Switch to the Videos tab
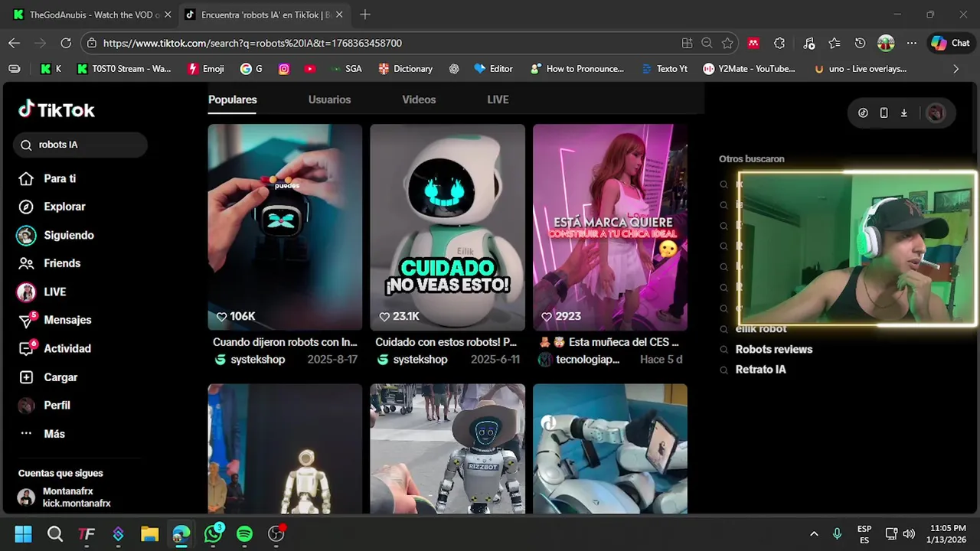 point(419,99)
